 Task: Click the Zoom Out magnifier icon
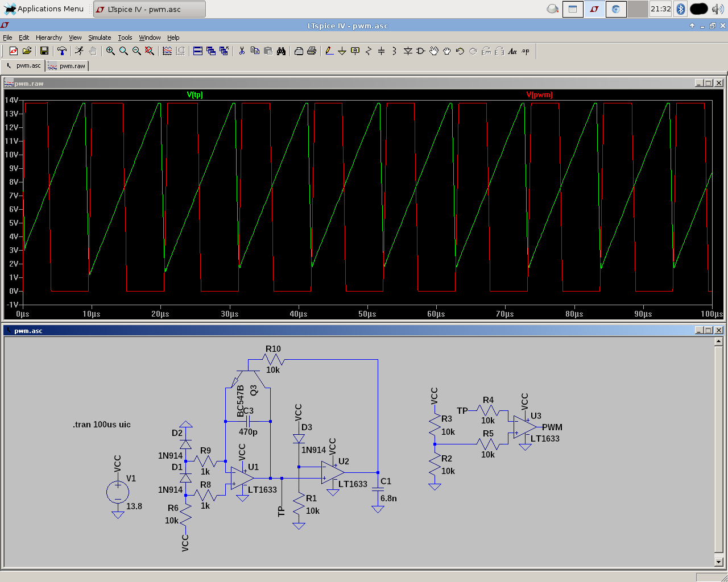tap(136, 51)
